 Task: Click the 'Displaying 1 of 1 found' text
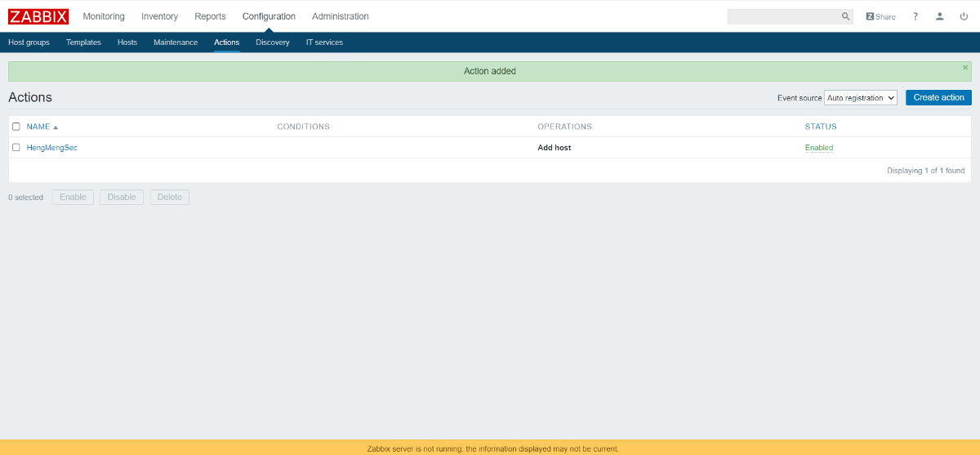[926, 171]
